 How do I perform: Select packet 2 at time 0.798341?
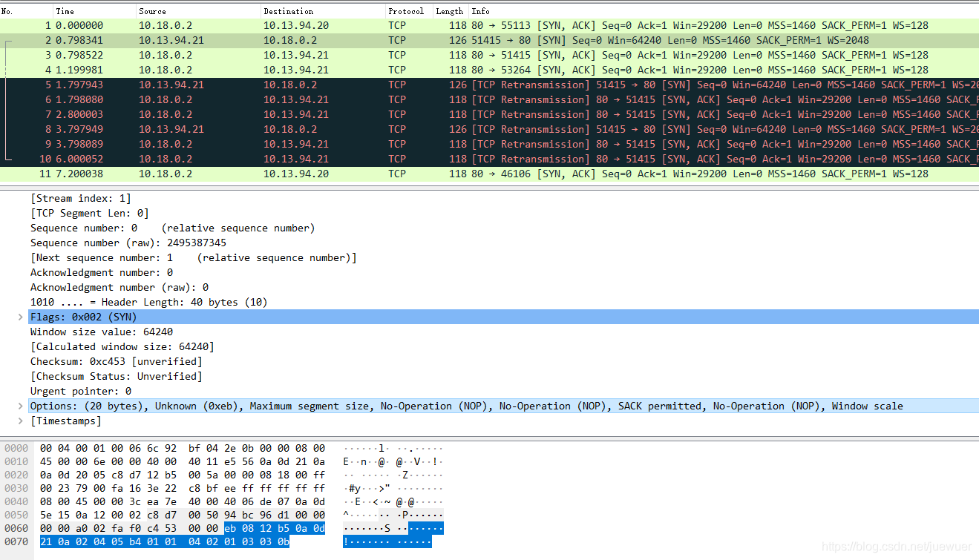click(489, 40)
